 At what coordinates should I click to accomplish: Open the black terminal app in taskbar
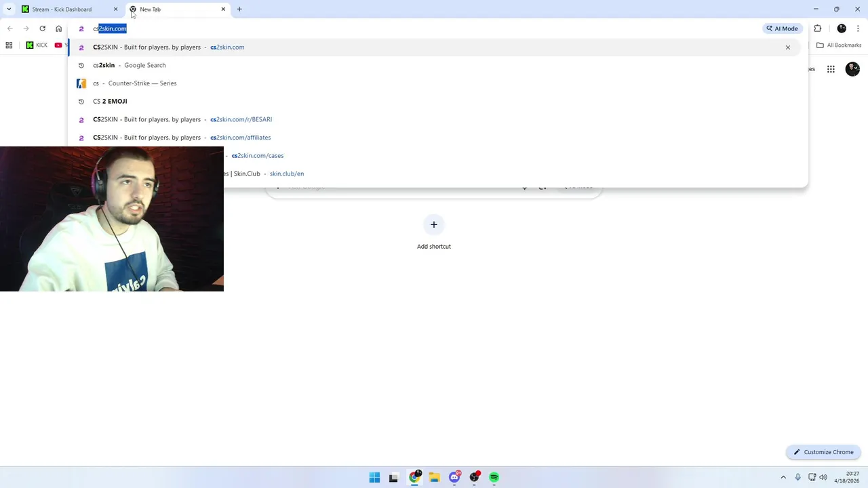point(393,477)
